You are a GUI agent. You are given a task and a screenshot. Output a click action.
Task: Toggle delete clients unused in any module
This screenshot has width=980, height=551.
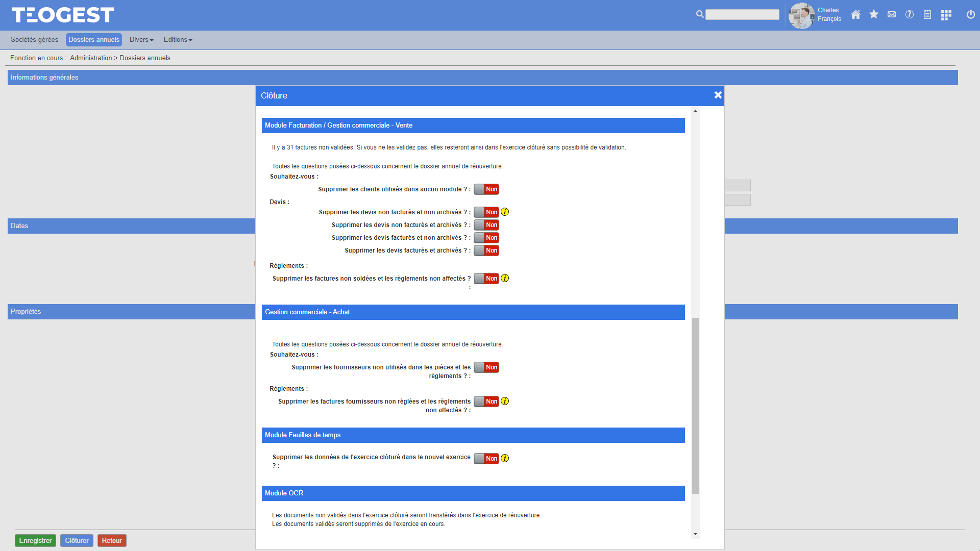click(x=486, y=189)
